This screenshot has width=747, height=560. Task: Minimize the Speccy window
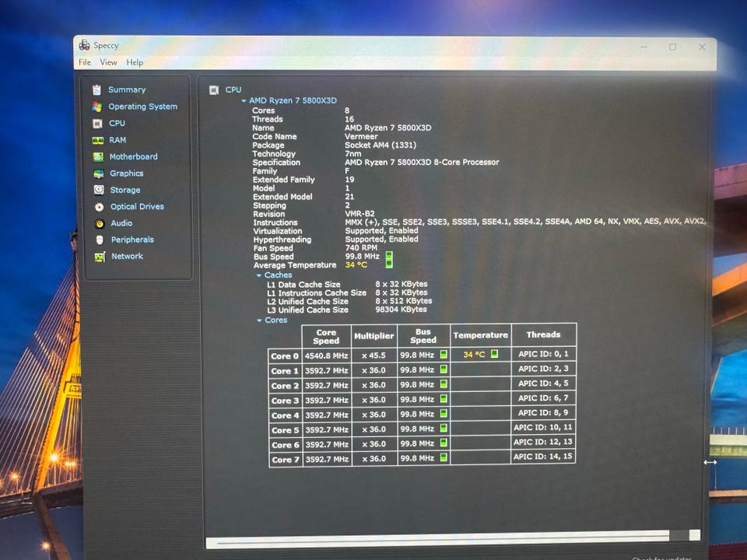644,47
